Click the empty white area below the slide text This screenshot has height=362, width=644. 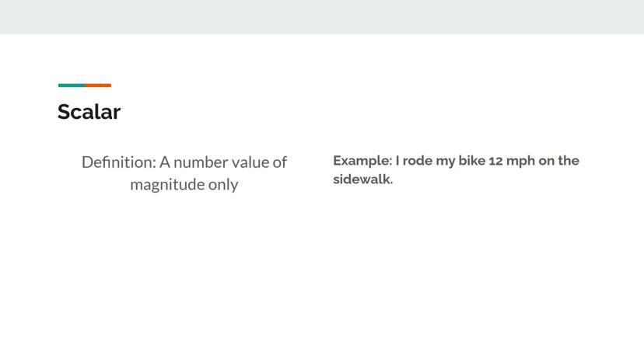point(322,280)
